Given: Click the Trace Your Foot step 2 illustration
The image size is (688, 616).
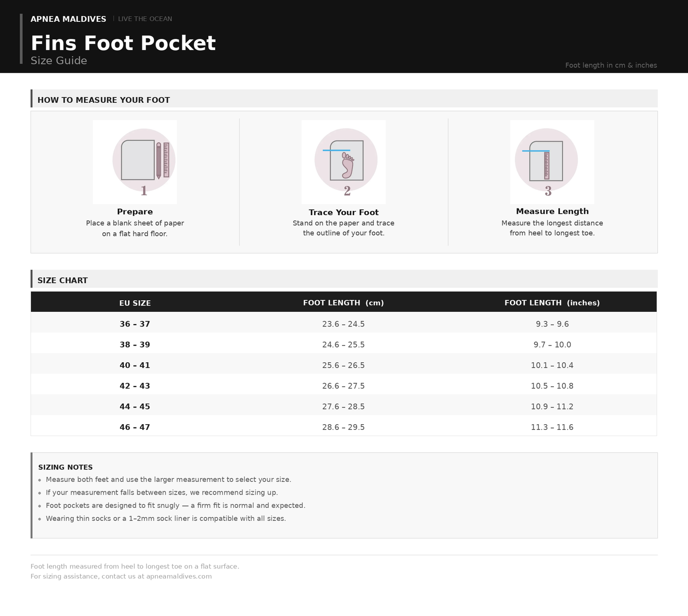Looking at the screenshot, I should [x=343, y=162].
